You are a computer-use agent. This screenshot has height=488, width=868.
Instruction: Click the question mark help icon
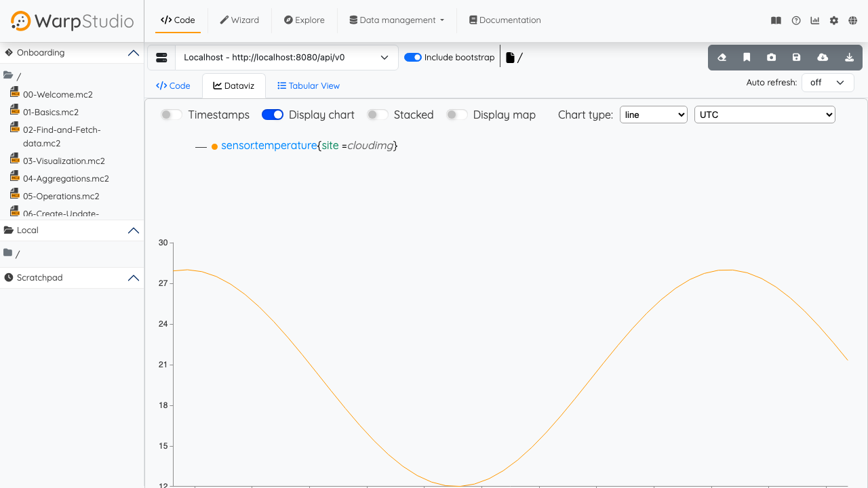click(796, 20)
